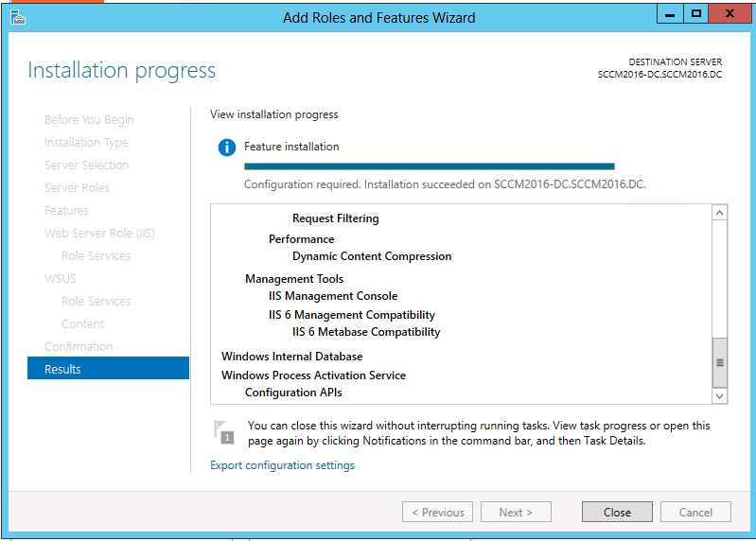Click IIS 6 Management Compatibility entry
Screen dimensions: 756x541
click(352, 315)
